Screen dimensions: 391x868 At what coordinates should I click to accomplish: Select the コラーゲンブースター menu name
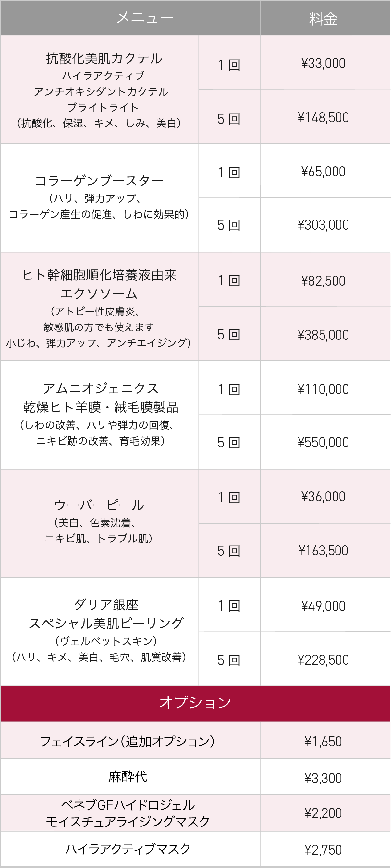[x=99, y=181]
